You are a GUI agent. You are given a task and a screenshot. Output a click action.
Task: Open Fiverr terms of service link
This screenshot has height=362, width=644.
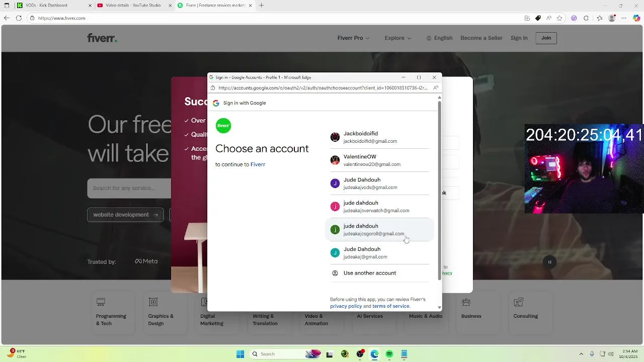click(391, 306)
